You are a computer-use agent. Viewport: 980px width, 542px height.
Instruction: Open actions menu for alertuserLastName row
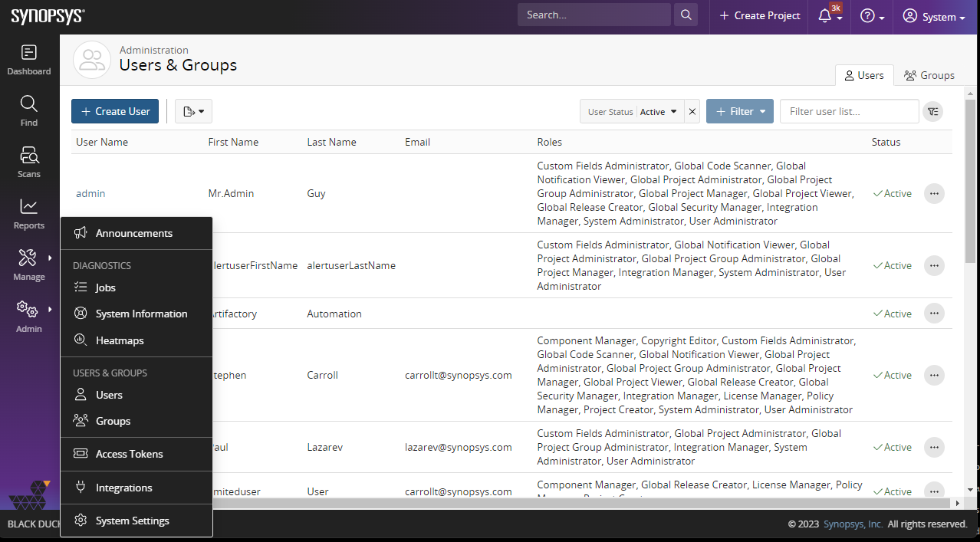coord(933,265)
